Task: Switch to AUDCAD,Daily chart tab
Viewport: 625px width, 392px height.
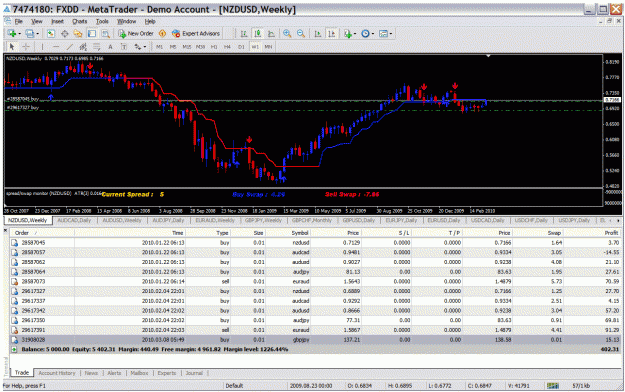Action: pyautogui.click(x=74, y=220)
